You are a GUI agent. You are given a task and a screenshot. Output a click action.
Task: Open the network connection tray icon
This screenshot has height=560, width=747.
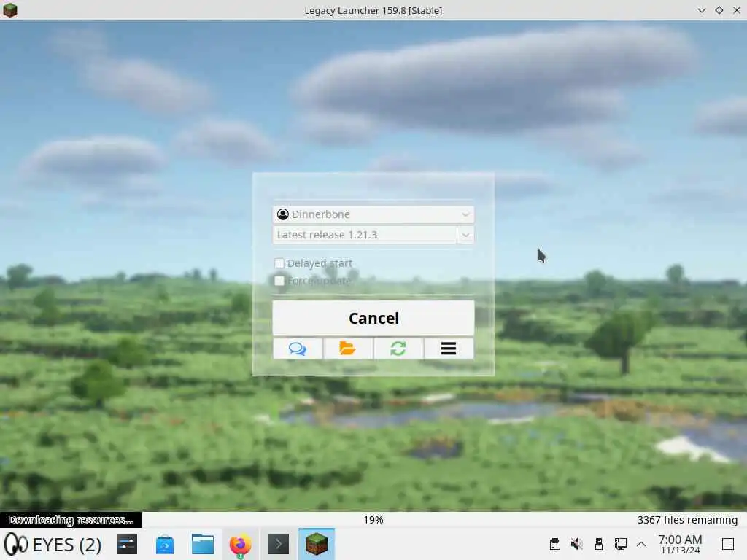tap(620, 544)
